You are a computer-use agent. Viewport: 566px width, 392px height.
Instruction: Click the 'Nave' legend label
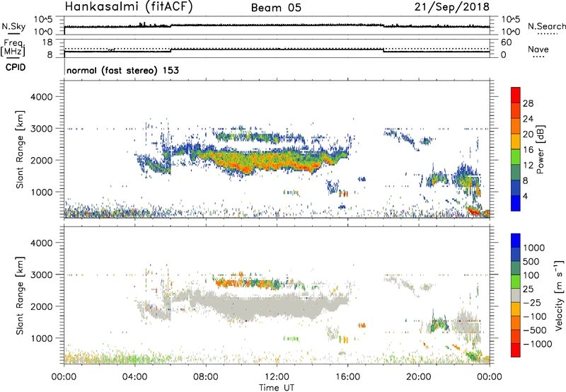(x=538, y=50)
